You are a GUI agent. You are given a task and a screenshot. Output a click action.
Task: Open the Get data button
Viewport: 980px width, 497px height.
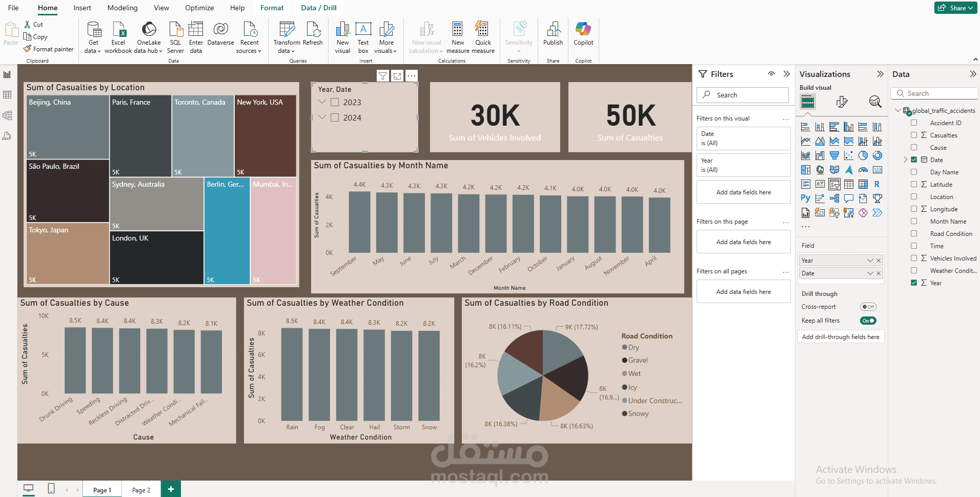coord(93,37)
